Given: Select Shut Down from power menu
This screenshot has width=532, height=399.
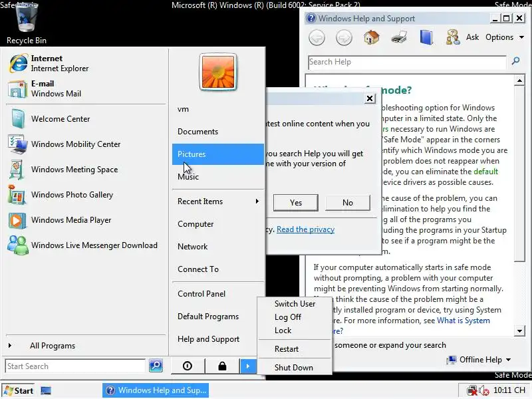Looking at the screenshot, I should (x=294, y=368).
